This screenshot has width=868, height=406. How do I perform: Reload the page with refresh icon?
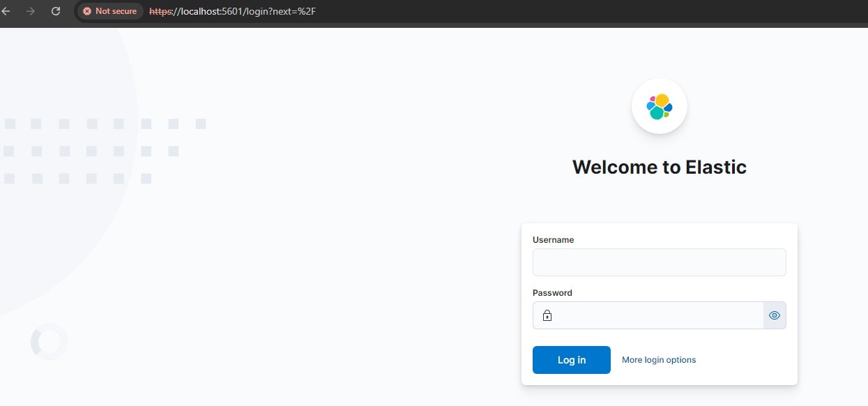point(56,11)
